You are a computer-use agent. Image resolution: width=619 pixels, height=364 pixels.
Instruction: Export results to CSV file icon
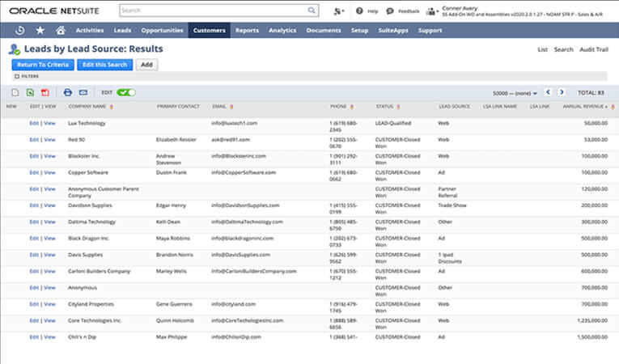[x=15, y=92]
